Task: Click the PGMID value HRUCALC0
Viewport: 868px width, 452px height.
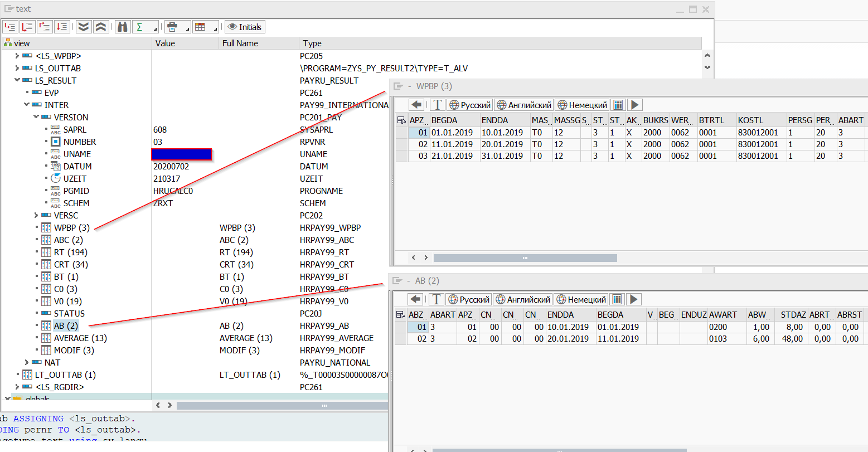Action: point(173,191)
